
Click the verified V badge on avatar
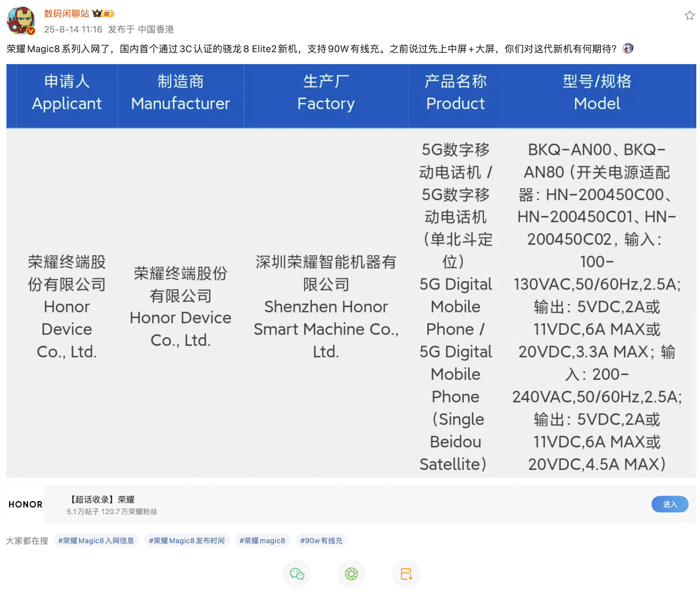(x=31, y=31)
